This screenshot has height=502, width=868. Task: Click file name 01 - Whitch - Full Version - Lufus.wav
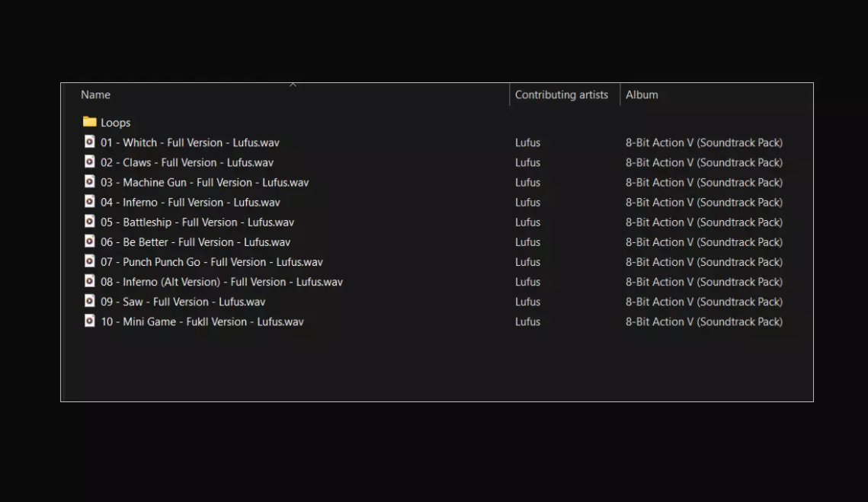point(190,142)
